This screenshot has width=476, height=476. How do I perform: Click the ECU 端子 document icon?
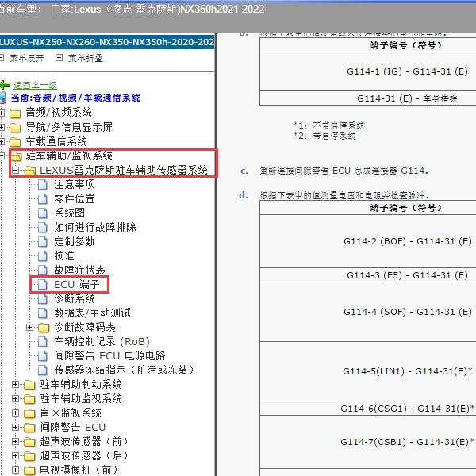tap(43, 285)
